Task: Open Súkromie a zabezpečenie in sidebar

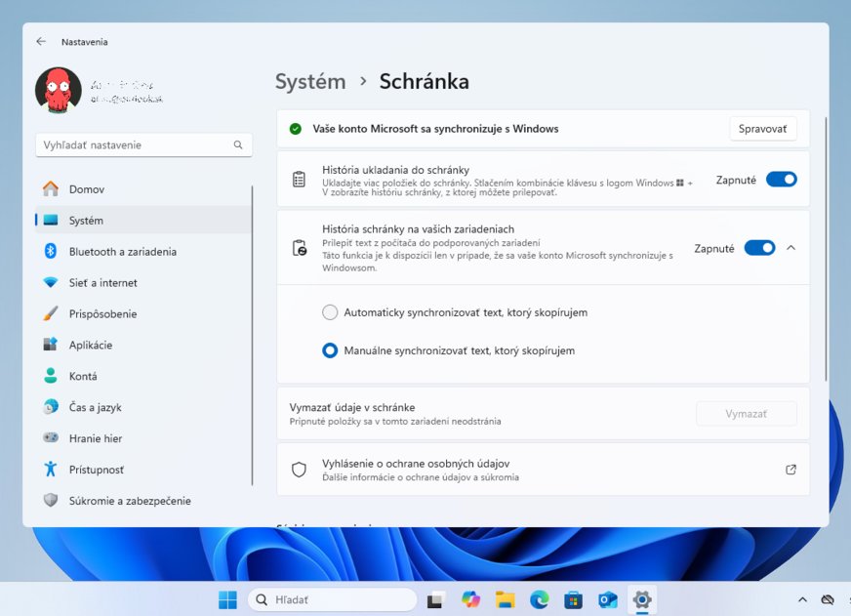Action: [x=129, y=501]
